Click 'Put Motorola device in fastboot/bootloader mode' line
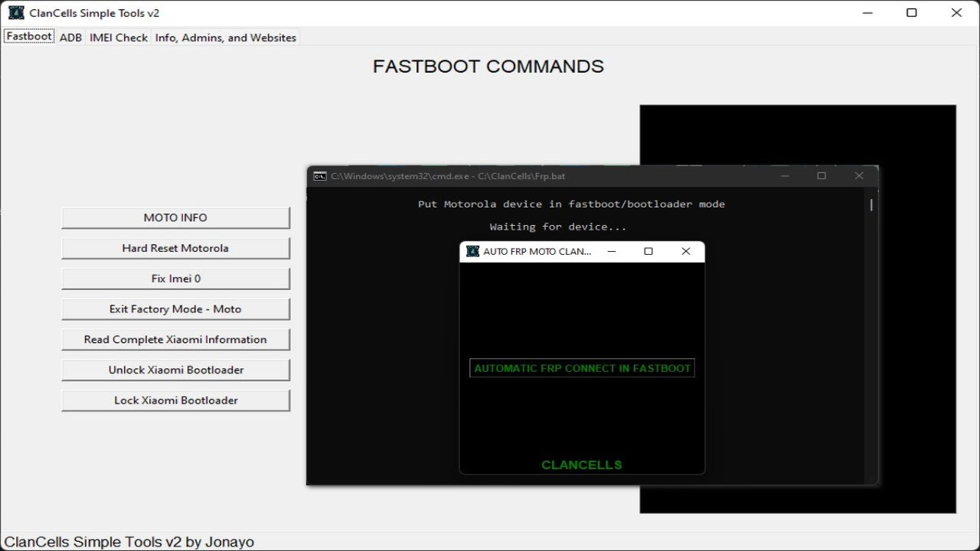 pyautogui.click(x=571, y=204)
